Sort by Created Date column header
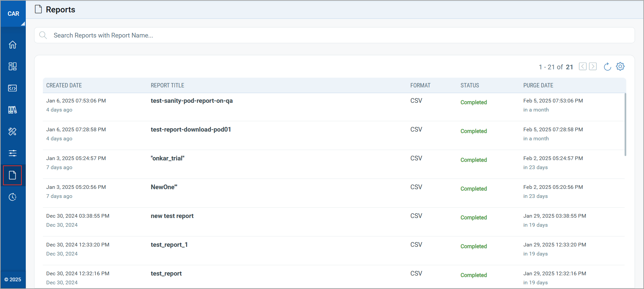Viewport: 644px width, 289px height. click(64, 85)
